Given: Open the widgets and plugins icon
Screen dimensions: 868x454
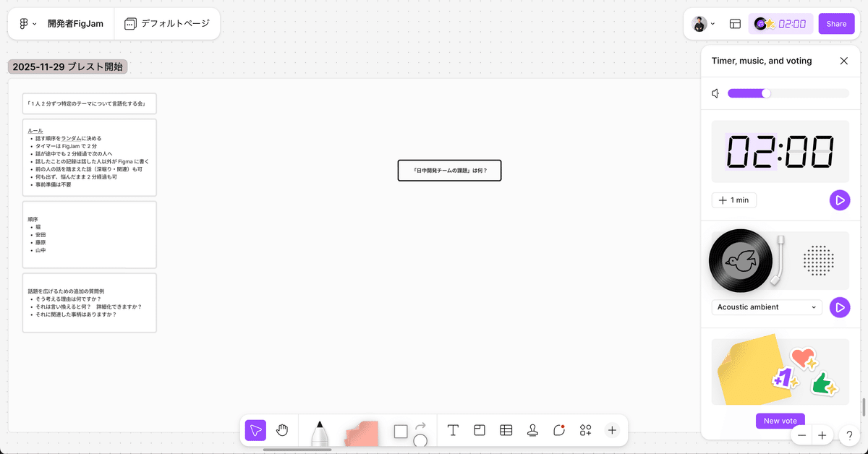Looking at the screenshot, I should pos(586,430).
